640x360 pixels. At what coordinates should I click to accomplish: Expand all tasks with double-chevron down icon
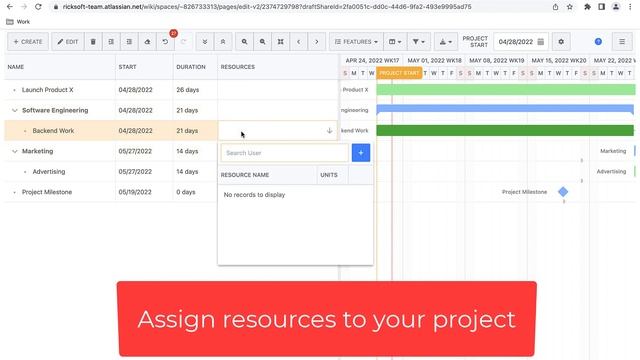205,42
